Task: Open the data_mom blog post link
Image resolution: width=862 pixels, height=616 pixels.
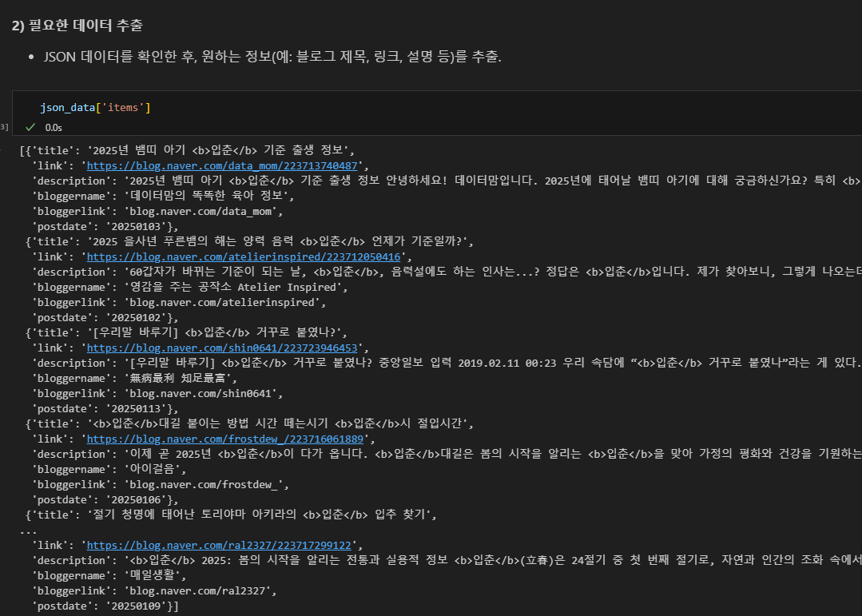Action: [222, 165]
